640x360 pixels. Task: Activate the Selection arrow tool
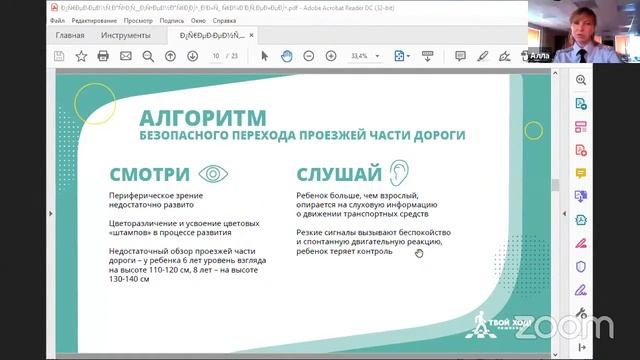264,56
